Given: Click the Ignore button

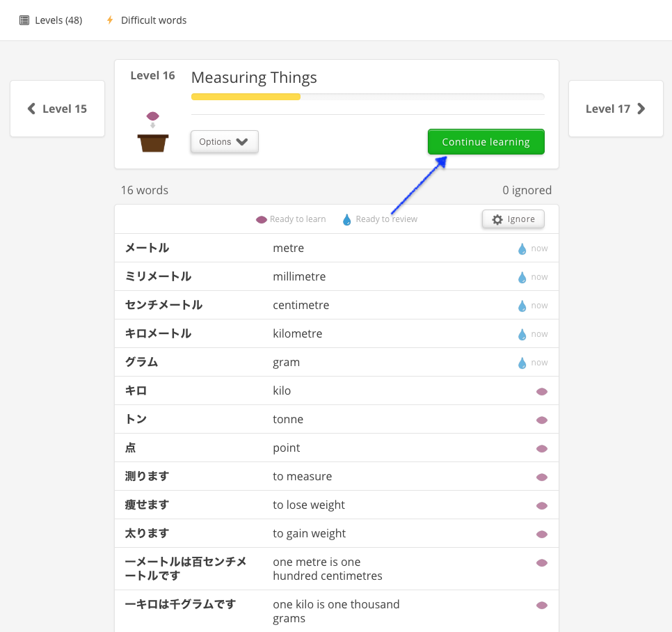Looking at the screenshot, I should point(513,219).
